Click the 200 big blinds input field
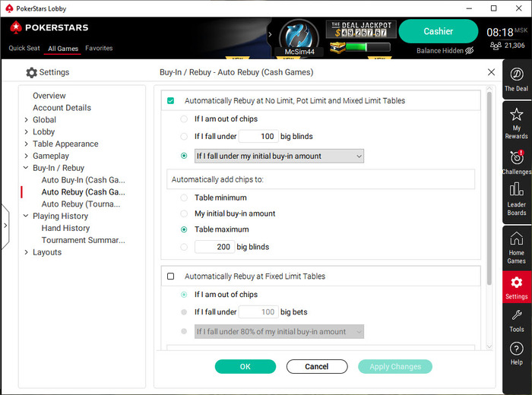Screen dimensions: 532x395 [214, 247]
